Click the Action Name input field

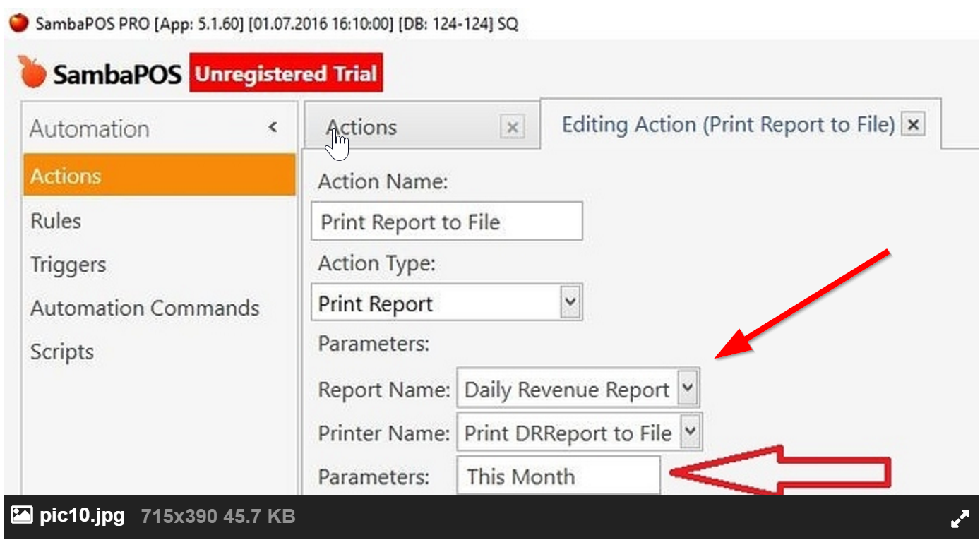click(x=446, y=221)
